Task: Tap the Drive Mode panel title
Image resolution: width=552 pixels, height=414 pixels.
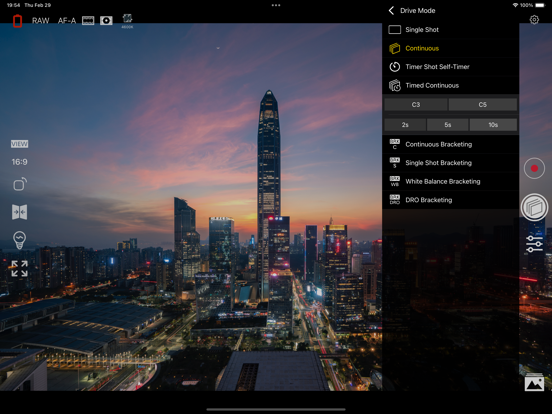Action: coord(418,11)
